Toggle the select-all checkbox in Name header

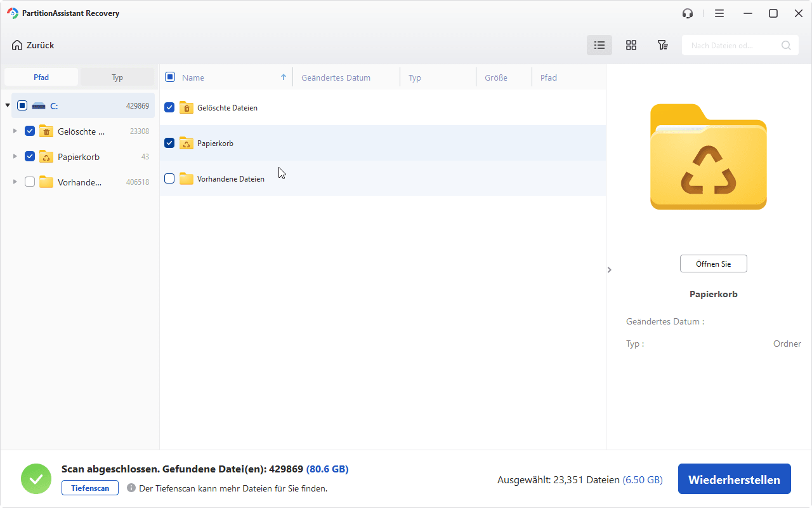pyautogui.click(x=170, y=77)
